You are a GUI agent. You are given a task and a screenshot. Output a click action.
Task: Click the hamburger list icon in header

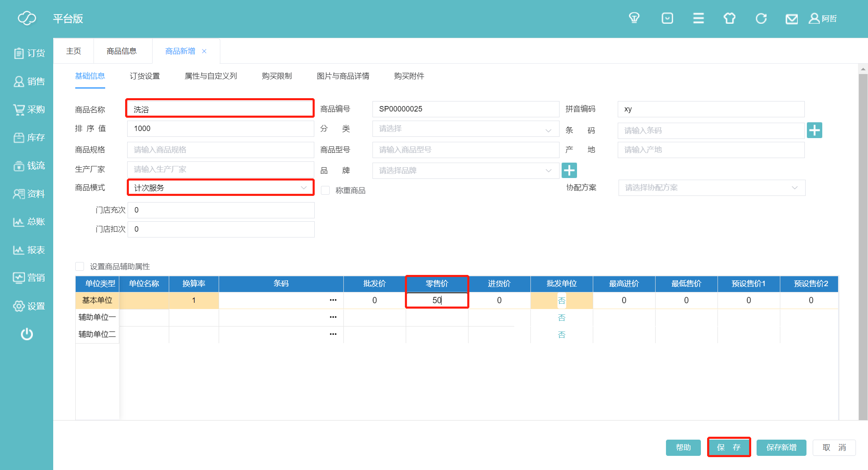pos(698,18)
